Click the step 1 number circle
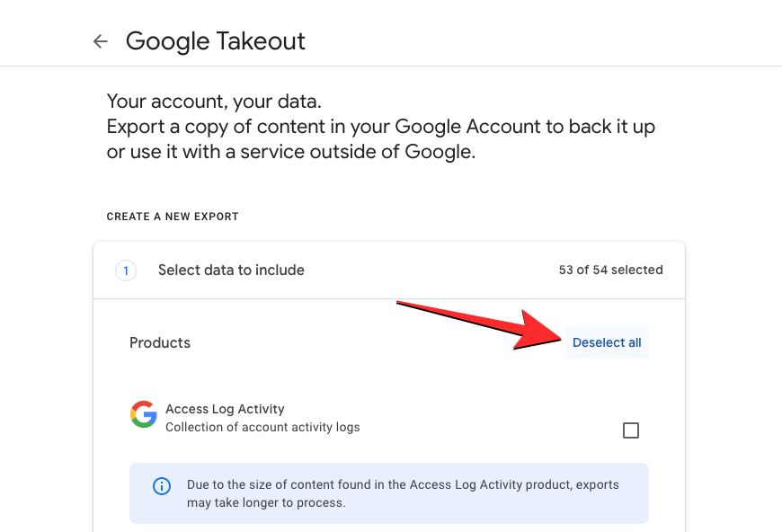Image resolution: width=782 pixels, height=532 pixels. point(126,270)
